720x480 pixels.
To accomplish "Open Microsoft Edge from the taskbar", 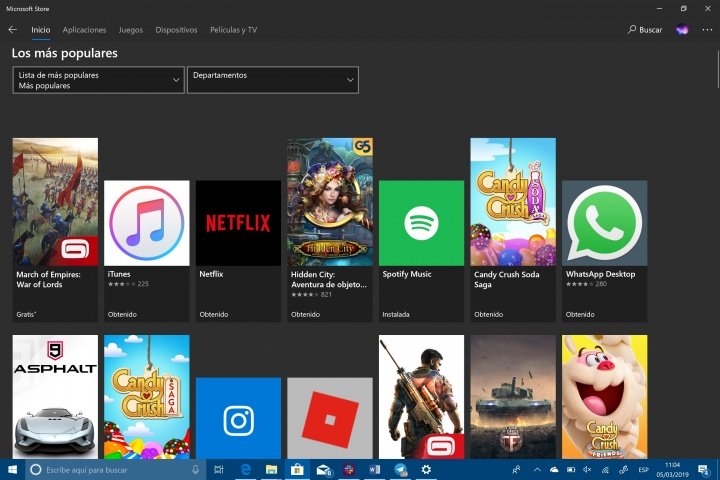I will pos(245,469).
